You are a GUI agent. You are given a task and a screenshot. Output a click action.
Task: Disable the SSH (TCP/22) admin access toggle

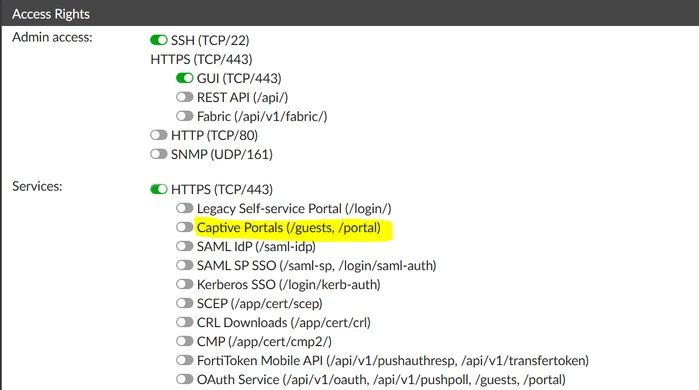(x=159, y=40)
